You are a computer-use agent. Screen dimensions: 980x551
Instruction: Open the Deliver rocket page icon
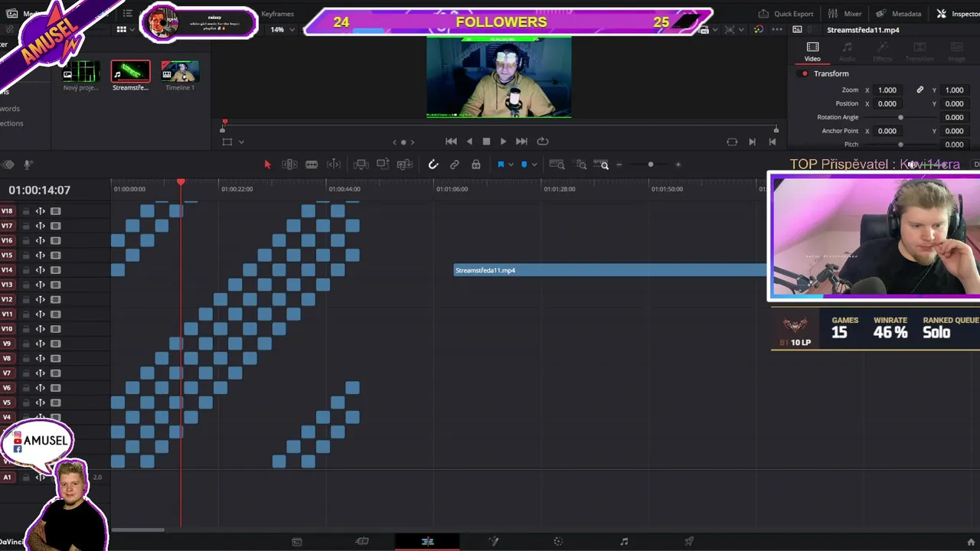click(689, 542)
